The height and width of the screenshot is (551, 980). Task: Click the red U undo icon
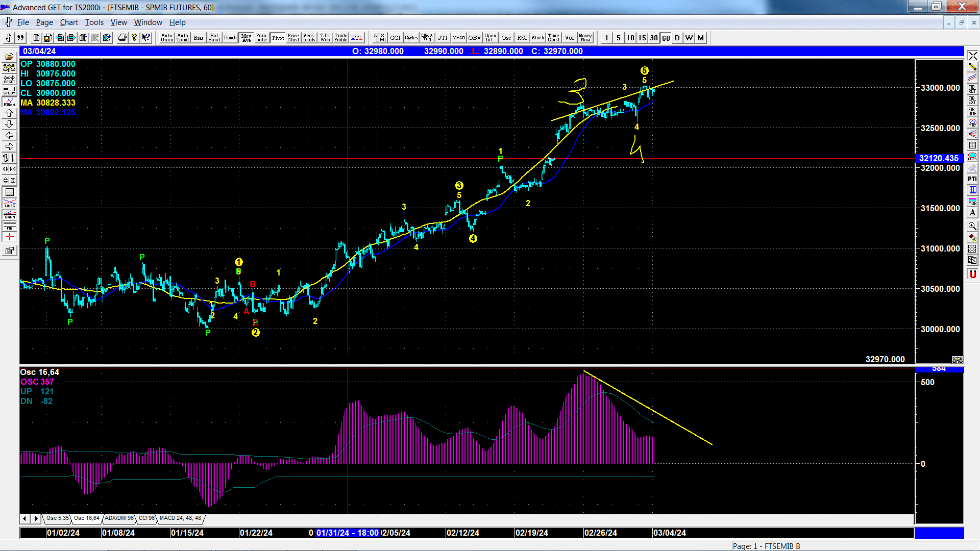972,274
